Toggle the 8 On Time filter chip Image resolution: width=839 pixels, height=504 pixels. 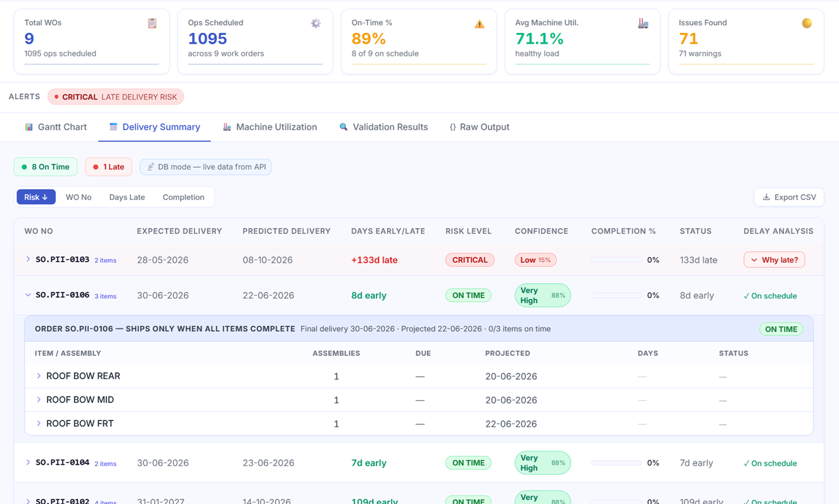coord(46,167)
